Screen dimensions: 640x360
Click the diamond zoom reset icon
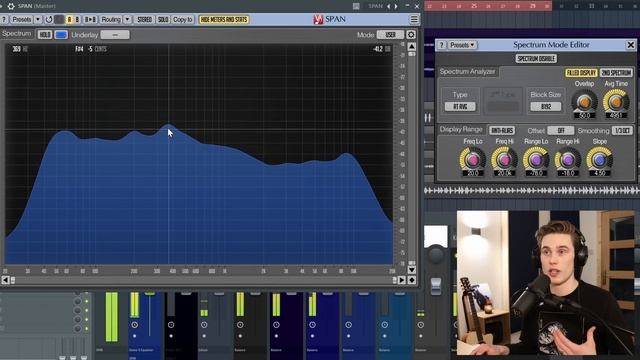pyautogui.click(x=412, y=280)
